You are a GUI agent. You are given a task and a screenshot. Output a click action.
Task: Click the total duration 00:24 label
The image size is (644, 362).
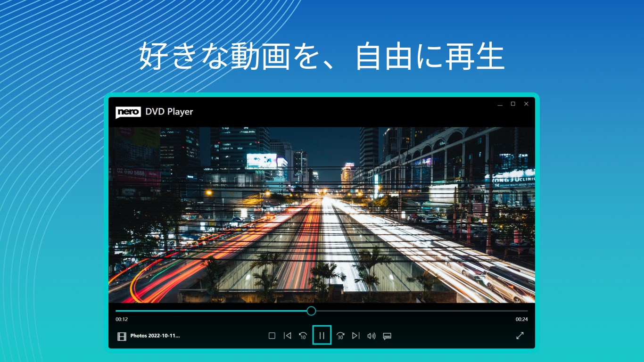(521, 319)
